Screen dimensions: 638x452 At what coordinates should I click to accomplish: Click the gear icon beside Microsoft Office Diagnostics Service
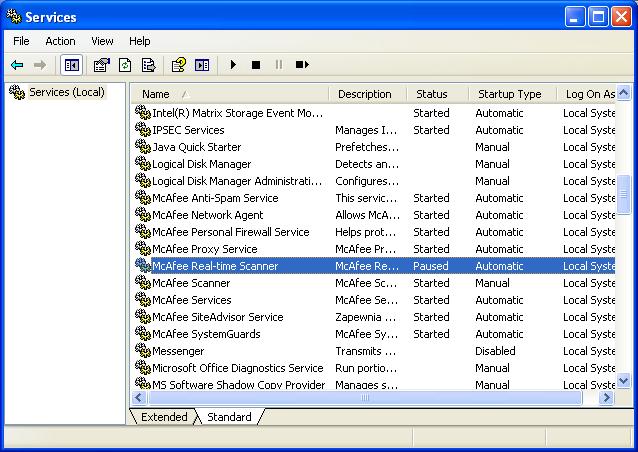tap(143, 368)
